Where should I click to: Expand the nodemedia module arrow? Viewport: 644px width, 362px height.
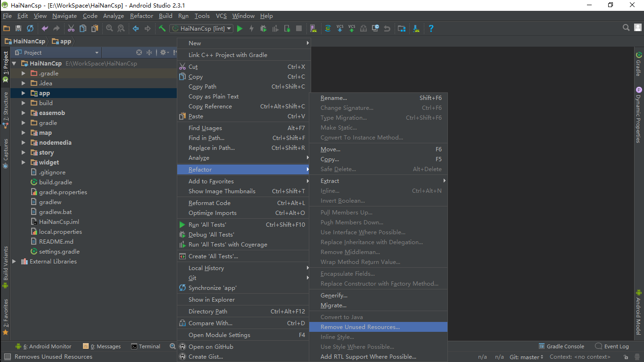click(23, 143)
